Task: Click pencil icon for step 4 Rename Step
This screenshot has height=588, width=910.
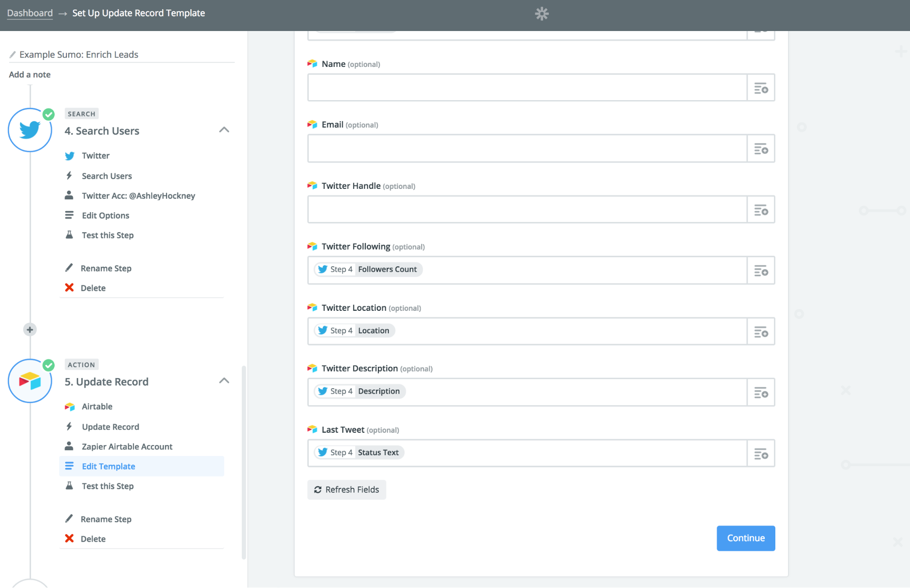Action: coord(69,268)
